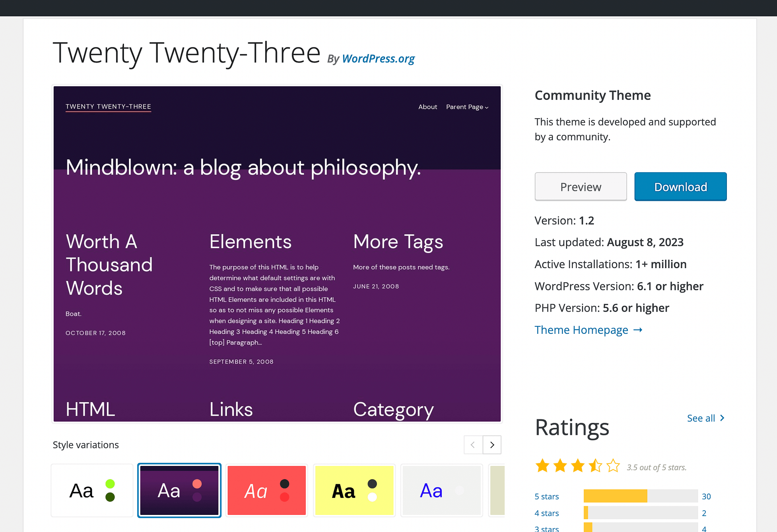Click the chevron next to See all
This screenshot has width=777, height=532.
coord(722,418)
